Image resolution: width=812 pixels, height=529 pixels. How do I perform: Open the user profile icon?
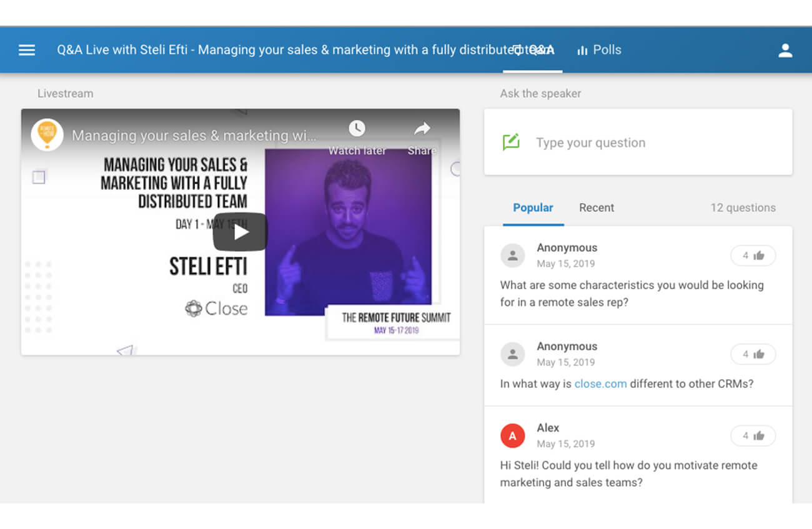(785, 51)
